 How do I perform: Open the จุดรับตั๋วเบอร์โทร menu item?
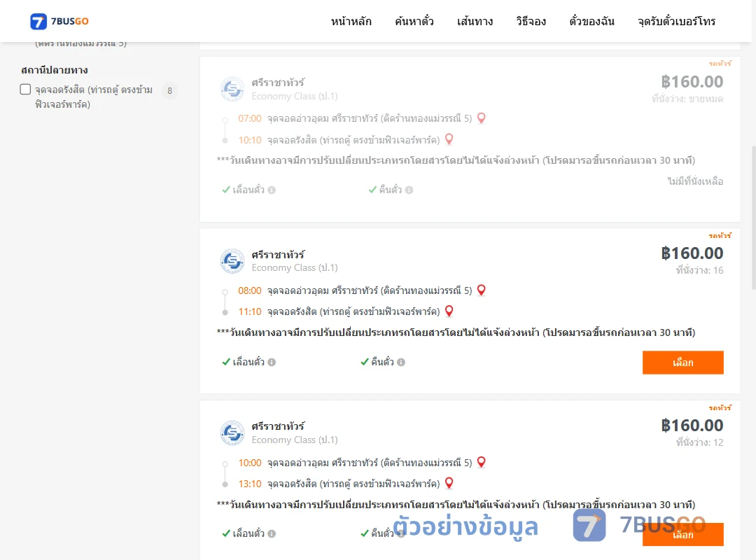pyautogui.click(x=676, y=21)
